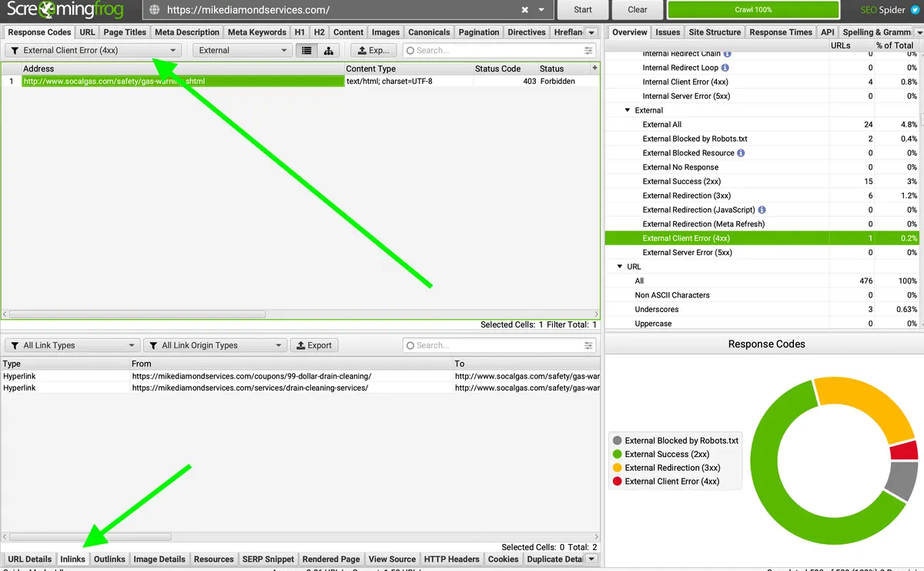Show more overview tabs overflow arrow

pos(919,32)
